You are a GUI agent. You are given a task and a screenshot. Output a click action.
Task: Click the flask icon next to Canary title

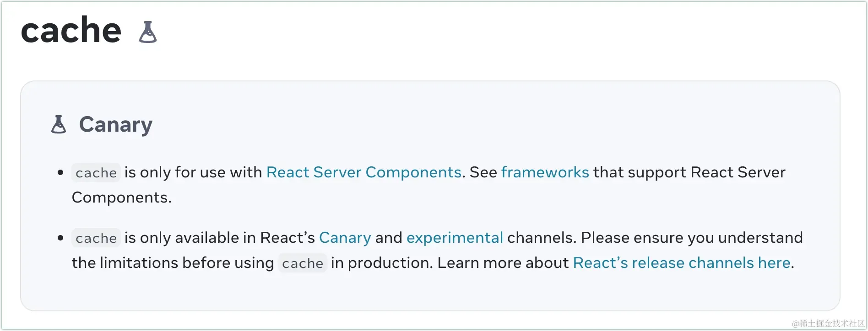click(59, 124)
